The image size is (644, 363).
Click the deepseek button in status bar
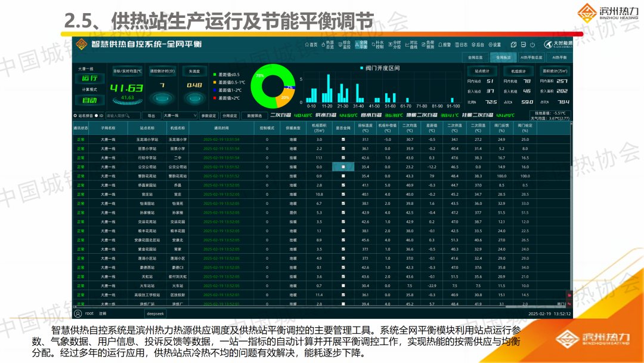click(155, 313)
